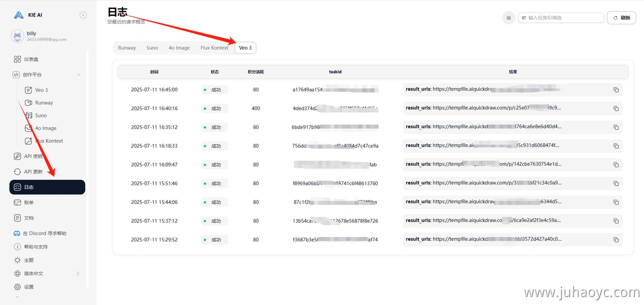Click the taskId column header

(x=335, y=72)
